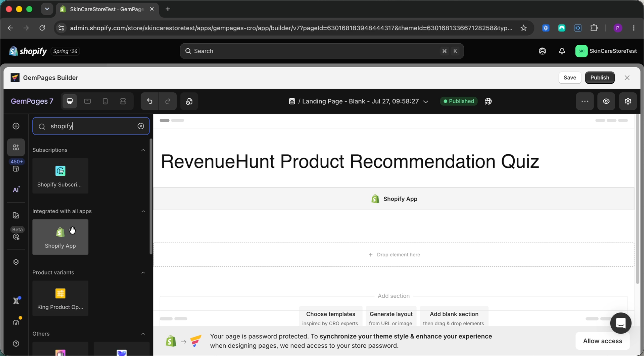
Task: Clear the shopify search text
Action: pyautogui.click(x=141, y=126)
